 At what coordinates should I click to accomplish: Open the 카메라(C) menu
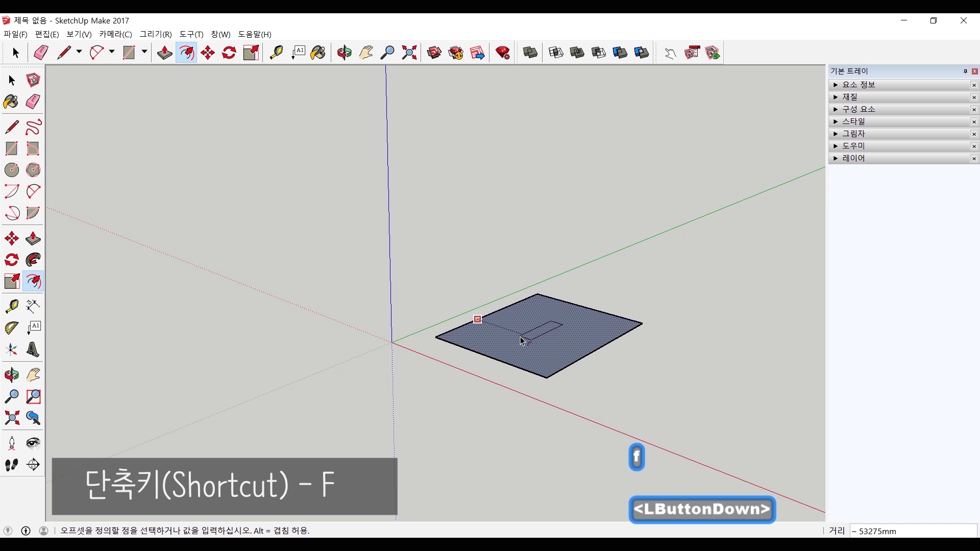point(115,34)
